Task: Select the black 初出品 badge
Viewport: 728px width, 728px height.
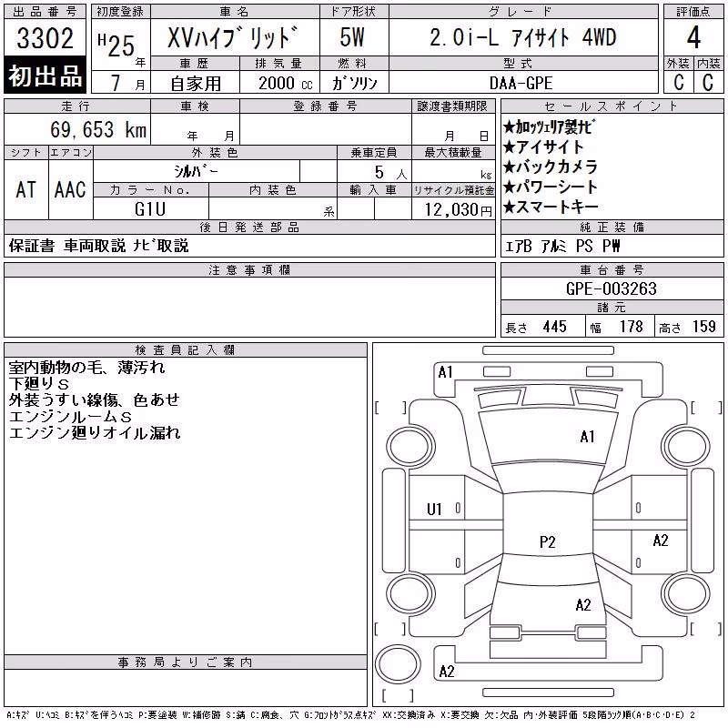Action: tap(45, 76)
